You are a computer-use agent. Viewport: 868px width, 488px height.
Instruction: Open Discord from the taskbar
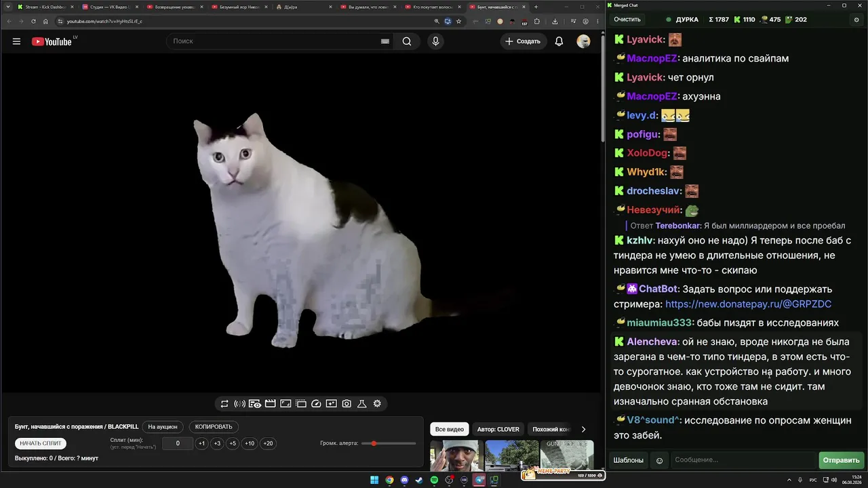[x=405, y=480]
